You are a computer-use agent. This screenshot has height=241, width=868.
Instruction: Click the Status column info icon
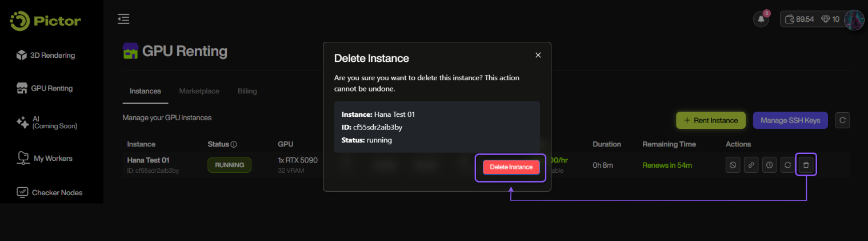[x=234, y=144]
